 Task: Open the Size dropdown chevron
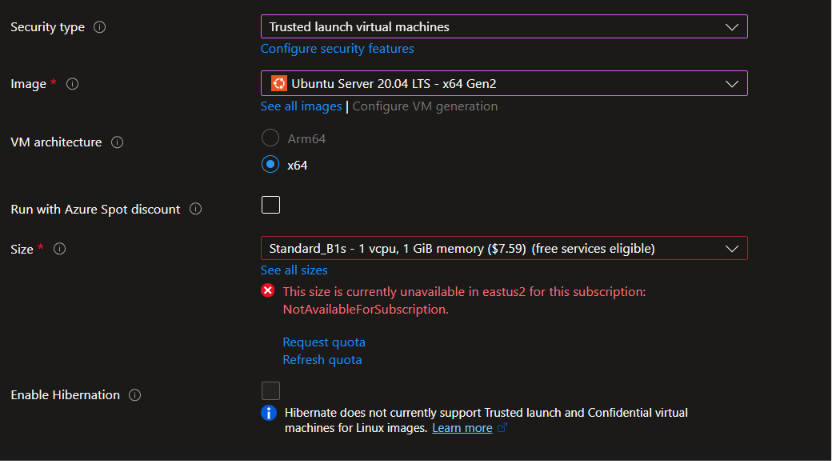click(732, 249)
